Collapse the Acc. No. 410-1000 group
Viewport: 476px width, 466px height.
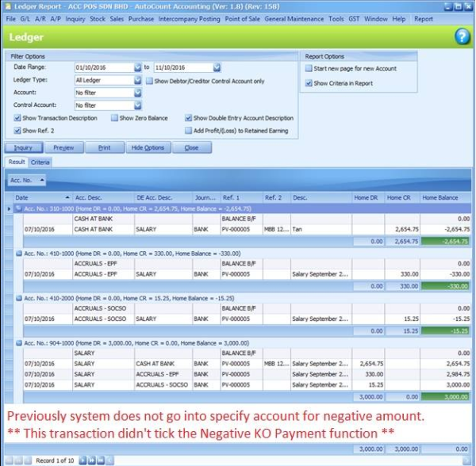pos(19,254)
